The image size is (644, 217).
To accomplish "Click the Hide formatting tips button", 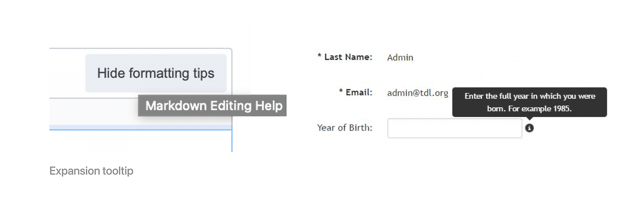I will tap(156, 73).
